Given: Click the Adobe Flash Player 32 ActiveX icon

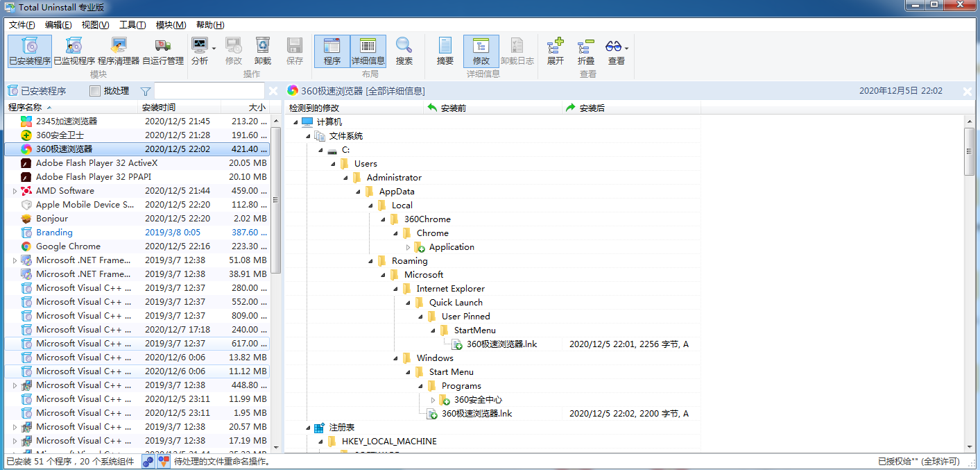Looking at the screenshot, I should pyautogui.click(x=26, y=163).
